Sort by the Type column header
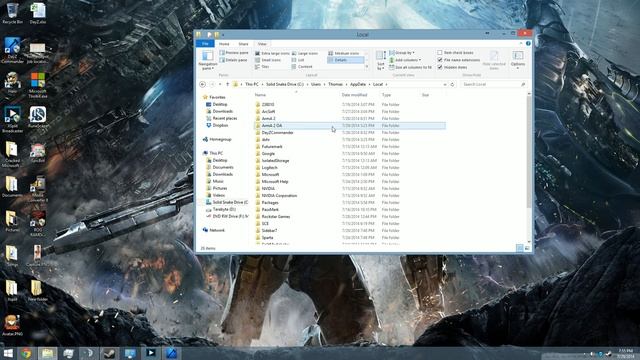Image resolution: width=640 pixels, height=360 pixels. (386, 95)
